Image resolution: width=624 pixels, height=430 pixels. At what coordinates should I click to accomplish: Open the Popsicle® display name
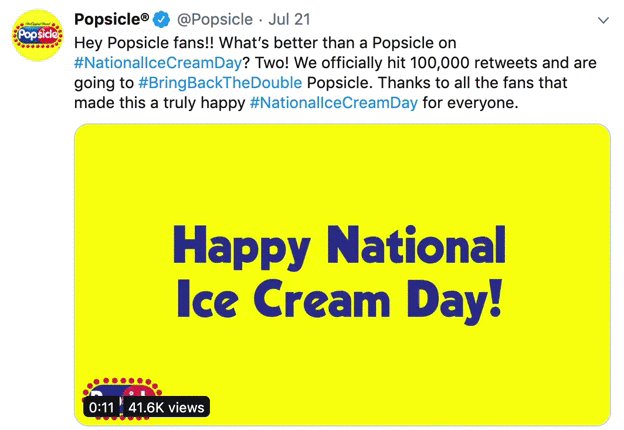click(x=111, y=19)
